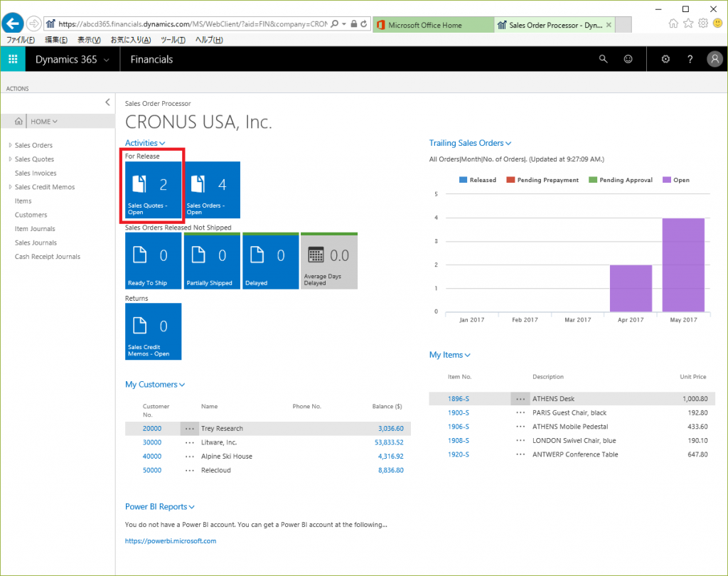728x576 pixels.
Task: Open the browser favorites star
Action: [688, 23]
